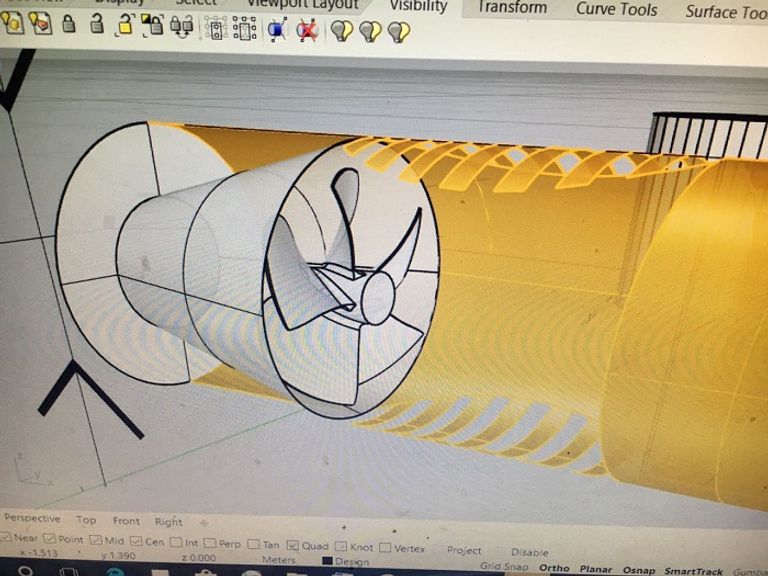Click the plus icon after Right viewport tab

coord(204,522)
